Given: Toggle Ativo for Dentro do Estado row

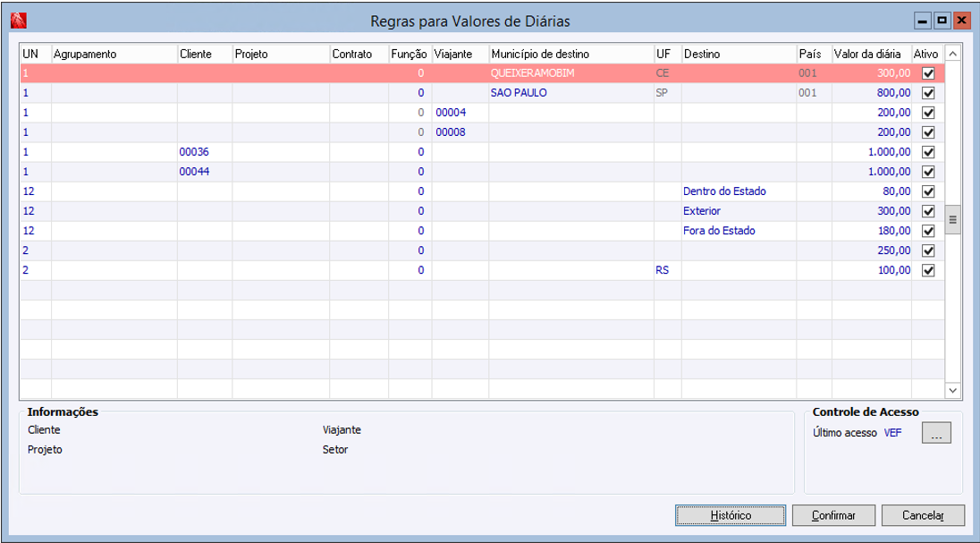Looking at the screenshot, I should point(928,191).
